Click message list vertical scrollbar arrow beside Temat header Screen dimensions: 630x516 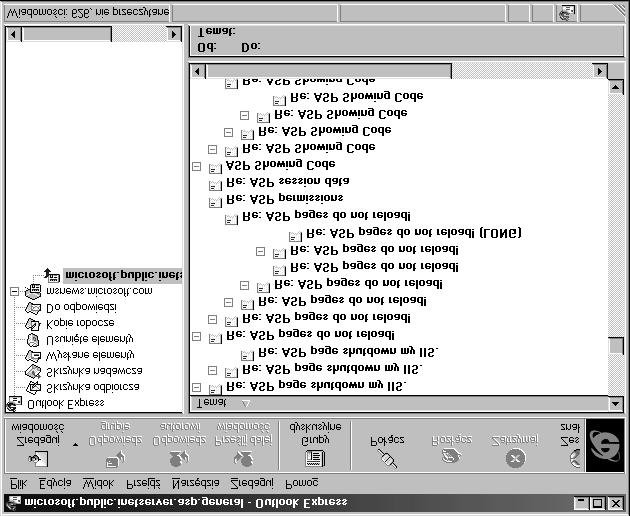click(x=616, y=403)
